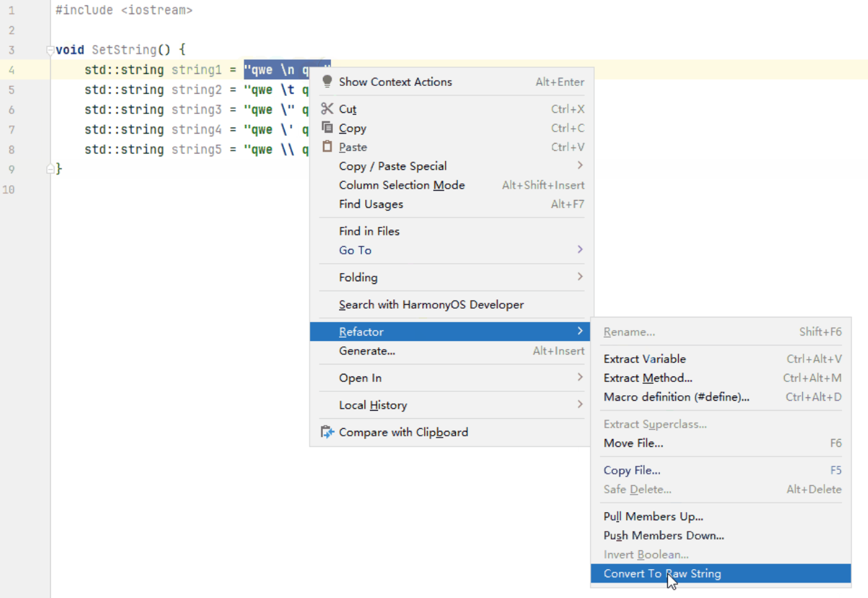Click line number 4 in the gutter
Viewport: 868px width, 598px height.
11,70
